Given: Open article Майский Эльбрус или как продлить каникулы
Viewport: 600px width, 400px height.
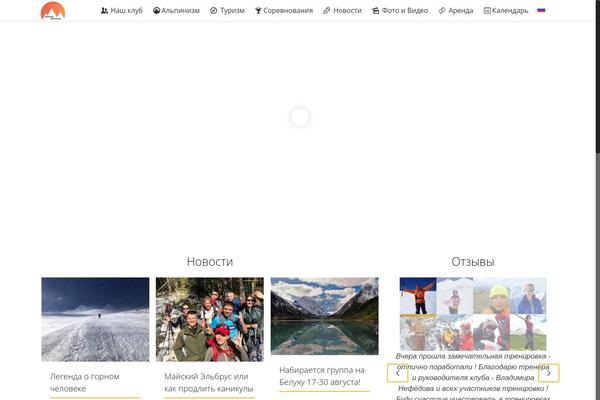Looking at the screenshot, I should pyautogui.click(x=209, y=382).
